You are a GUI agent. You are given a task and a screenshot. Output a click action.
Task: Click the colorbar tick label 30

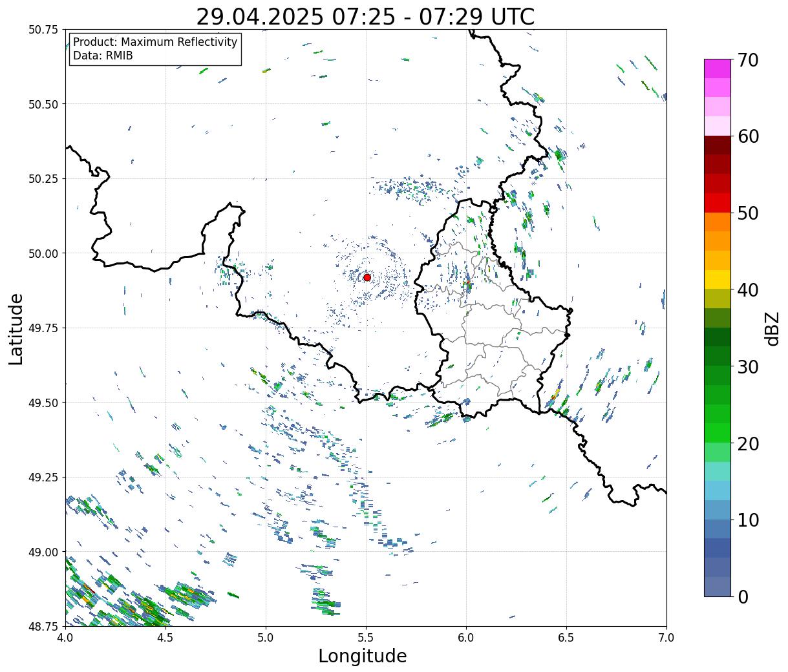point(747,366)
